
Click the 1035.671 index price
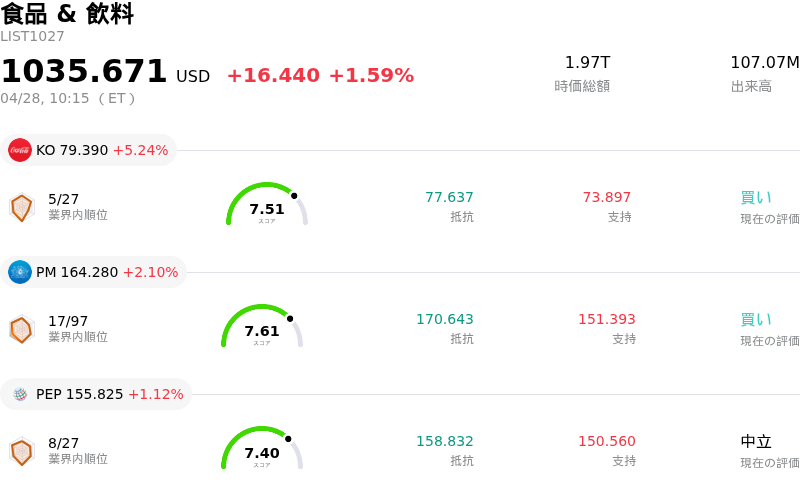tap(84, 72)
